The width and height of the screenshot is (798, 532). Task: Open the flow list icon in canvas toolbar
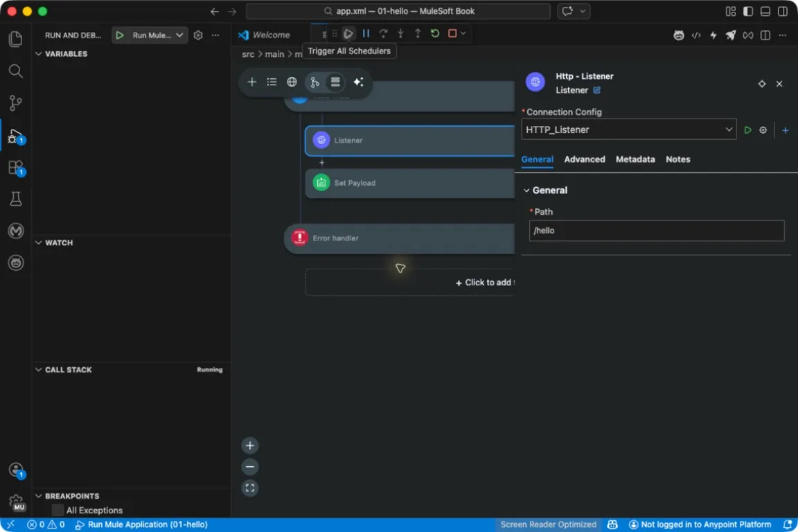point(272,82)
